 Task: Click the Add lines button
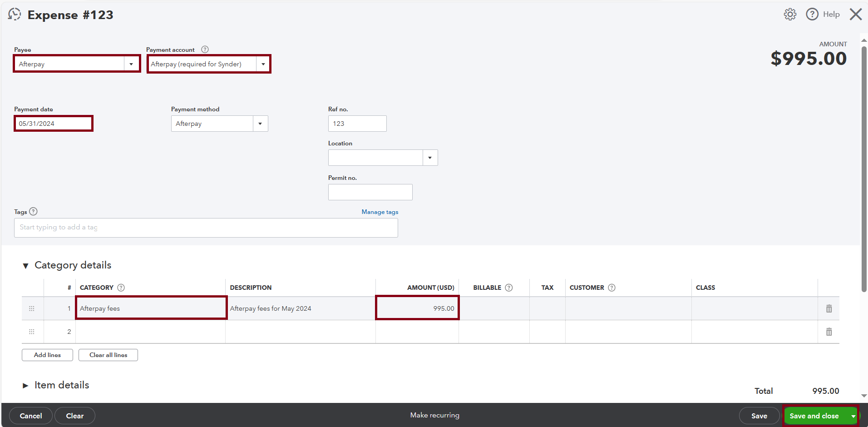click(x=47, y=355)
